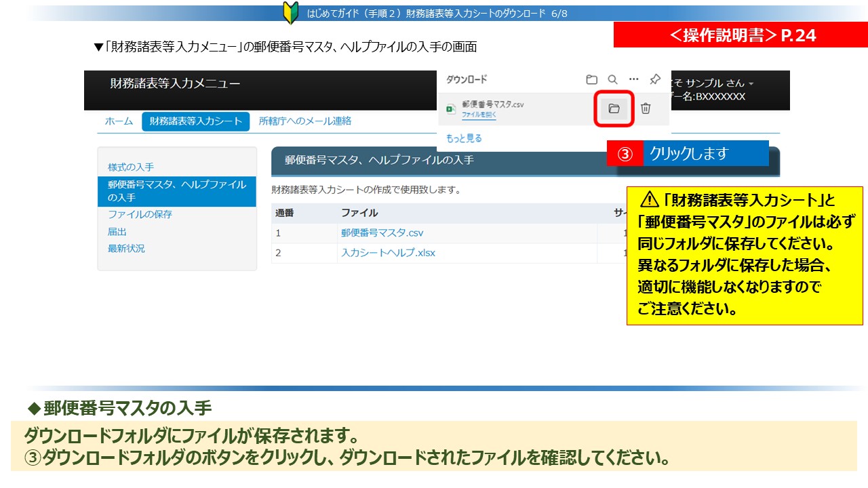Download the 郵便番号マスタ.csv file link
The height and width of the screenshot is (488, 868).
[x=382, y=233]
